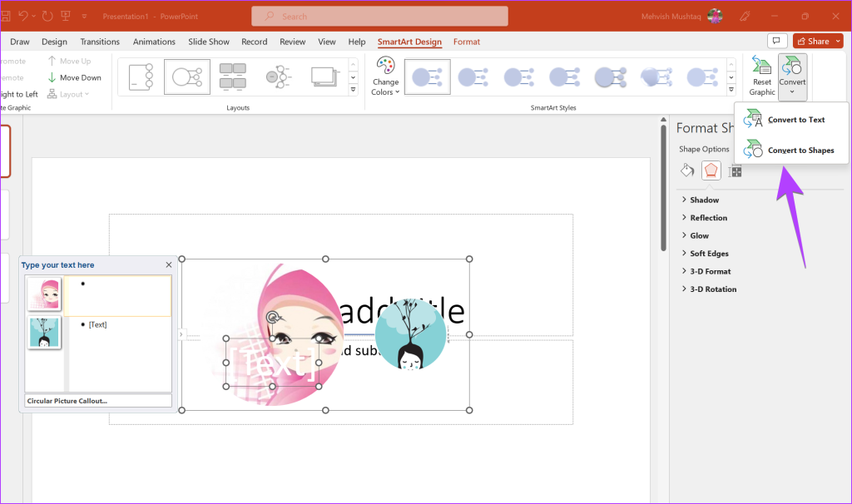Click the teal tree-girl picture thumbnail in text pane
Viewport: 852px width, 504px height.
click(44, 333)
